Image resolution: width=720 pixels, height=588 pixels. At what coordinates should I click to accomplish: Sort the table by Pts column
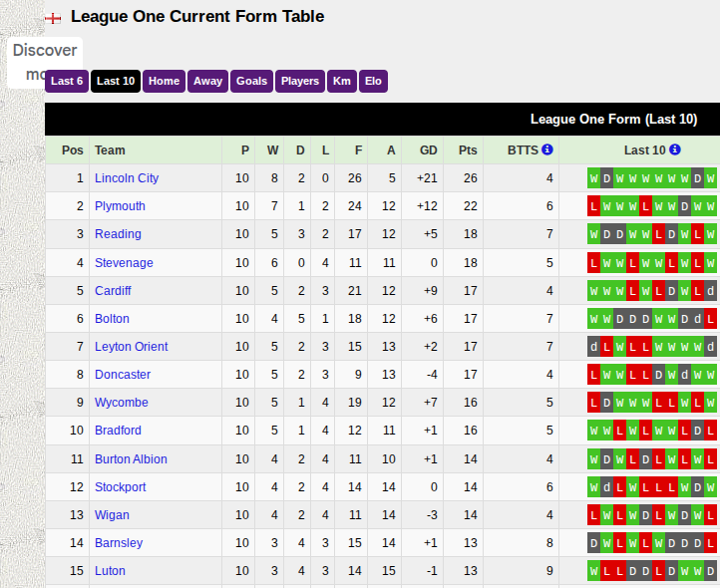pyautogui.click(x=468, y=150)
